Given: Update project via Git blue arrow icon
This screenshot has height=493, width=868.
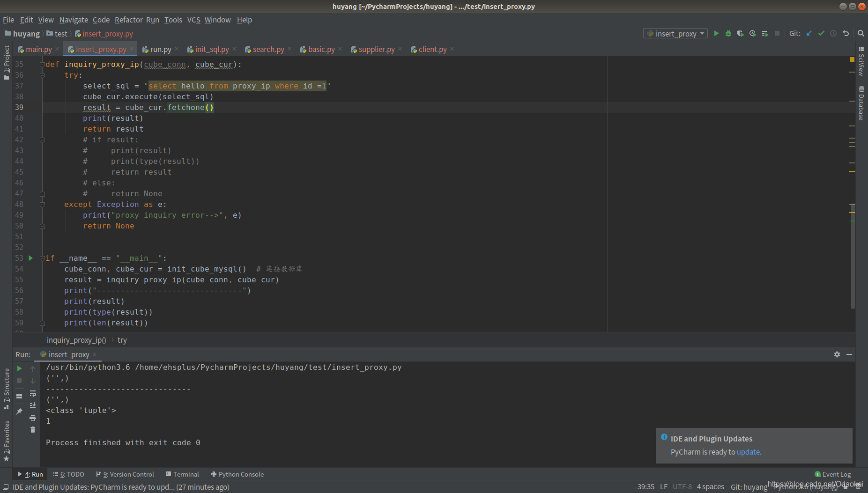Looking at the screenshot, I should point(809,33).
